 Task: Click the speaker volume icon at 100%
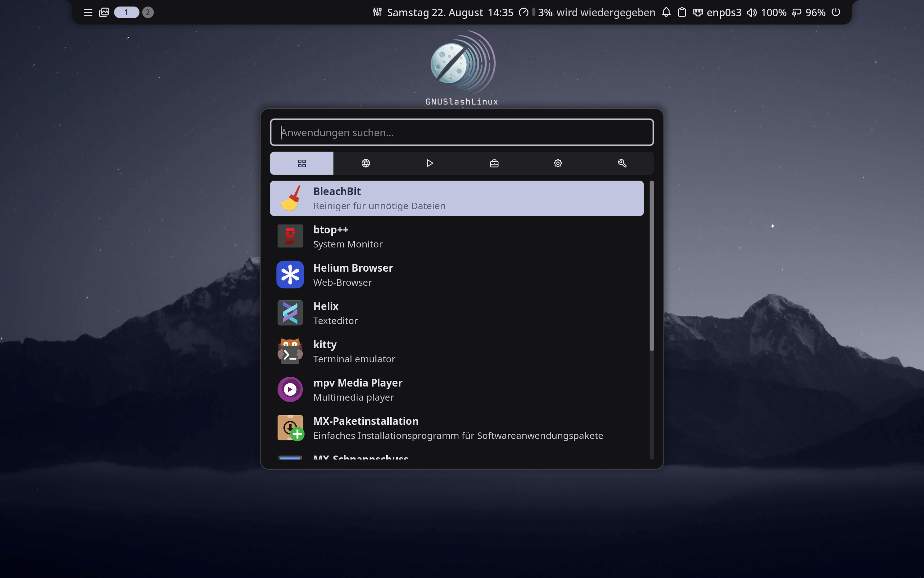(752, 13)
